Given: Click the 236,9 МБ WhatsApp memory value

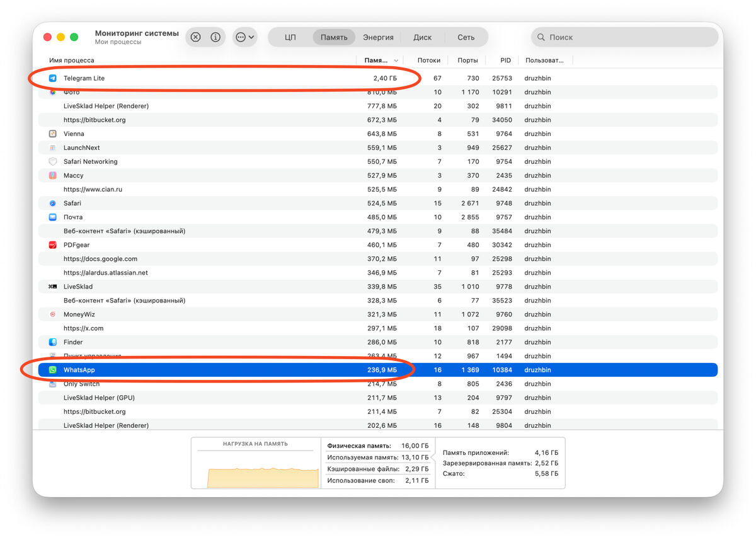Looking at the screenshot, I should tap(381, 370).
